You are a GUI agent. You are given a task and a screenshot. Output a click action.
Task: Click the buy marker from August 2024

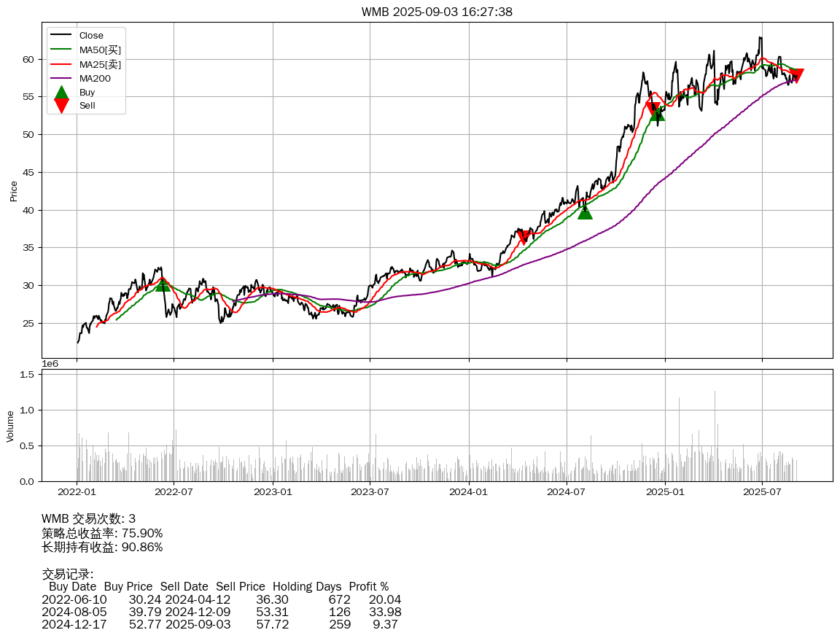[x=585, y=211]
